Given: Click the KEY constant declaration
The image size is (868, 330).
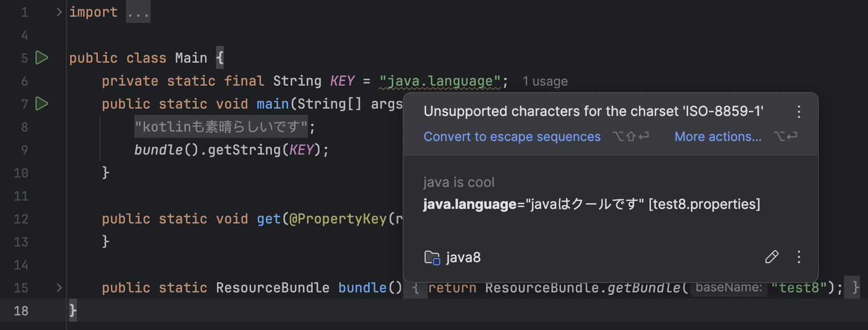Looking at the screenshot, I should [342, 81].
